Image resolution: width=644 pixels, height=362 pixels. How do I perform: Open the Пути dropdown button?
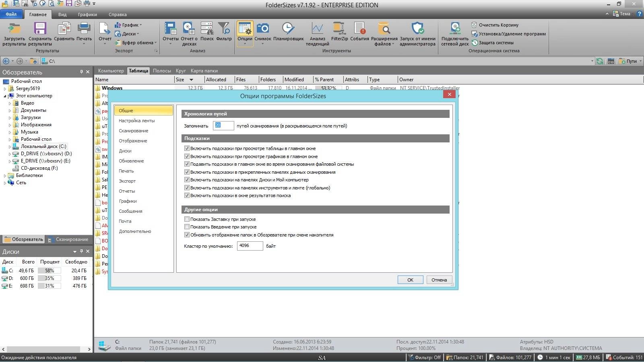[630, 61]
